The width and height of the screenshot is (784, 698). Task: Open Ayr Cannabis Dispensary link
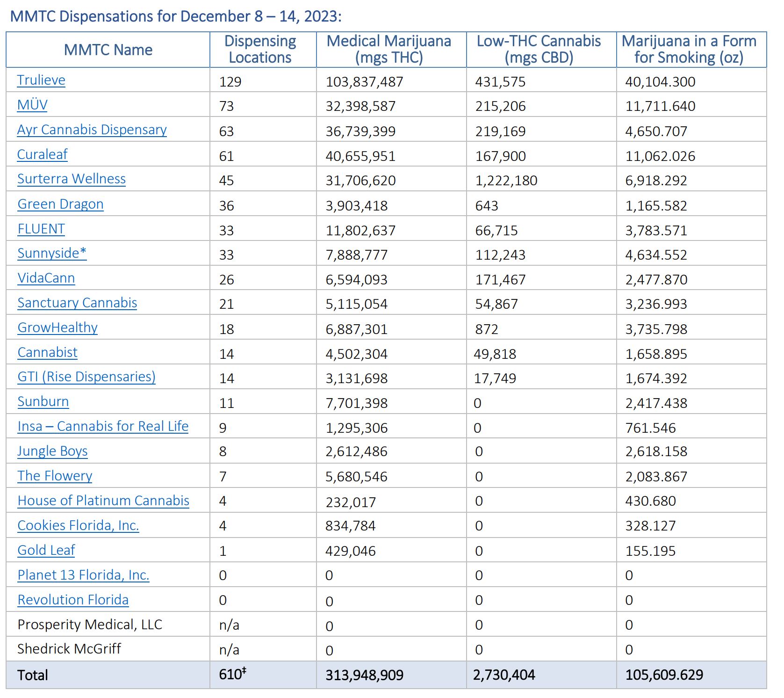[92, 130]
